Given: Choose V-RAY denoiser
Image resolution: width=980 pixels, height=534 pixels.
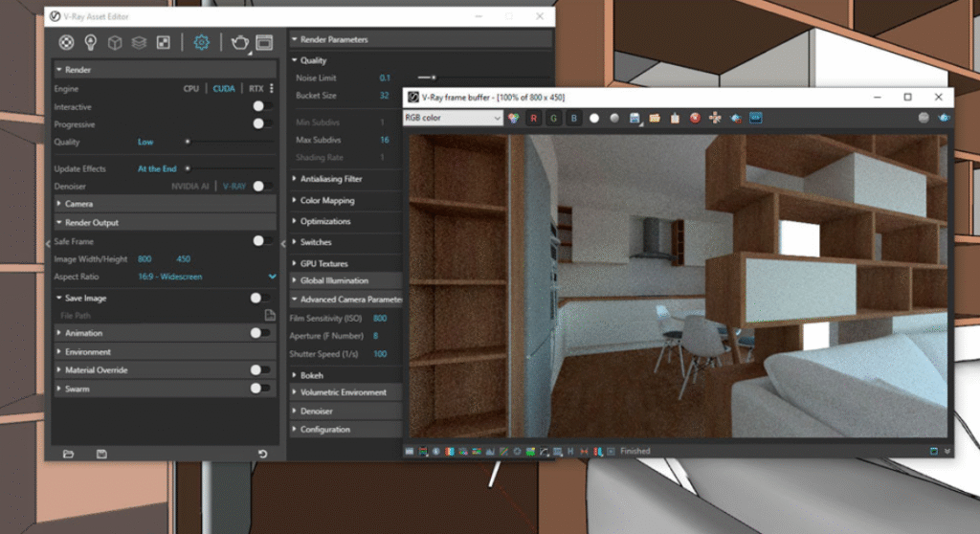Looking at the screenshot, I should (x=234, y=187).
